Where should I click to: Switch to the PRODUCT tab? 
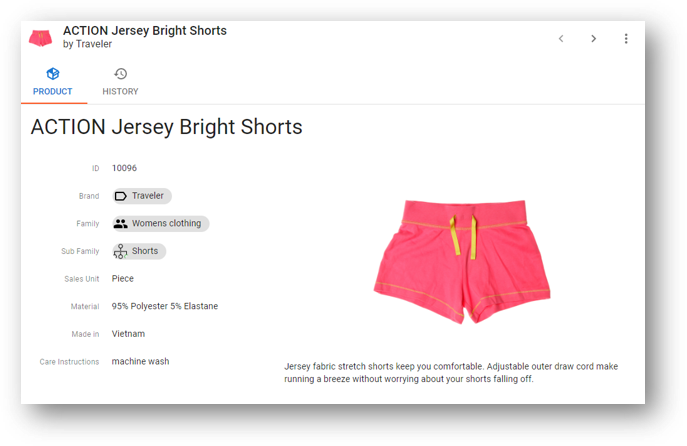pos(53,82)
